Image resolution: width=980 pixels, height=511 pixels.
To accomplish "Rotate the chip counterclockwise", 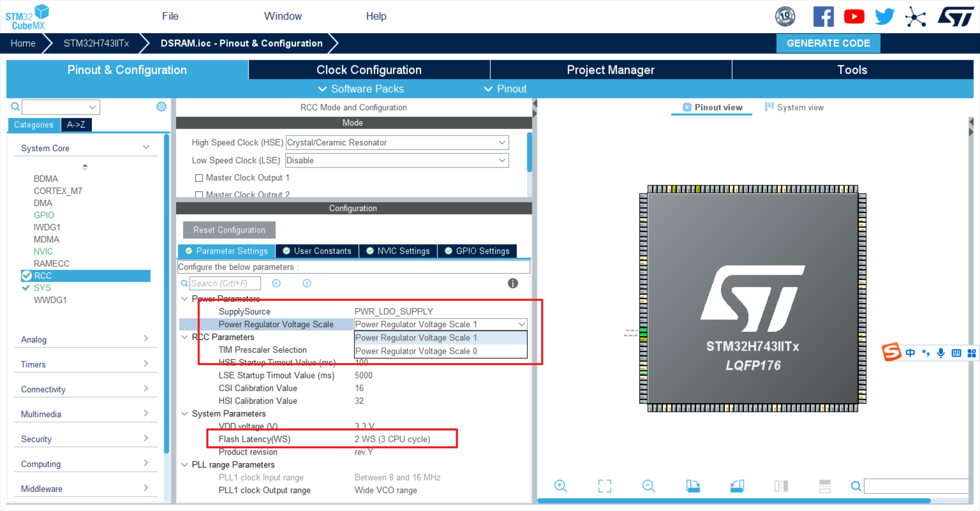I will click(x=737, y=486).
